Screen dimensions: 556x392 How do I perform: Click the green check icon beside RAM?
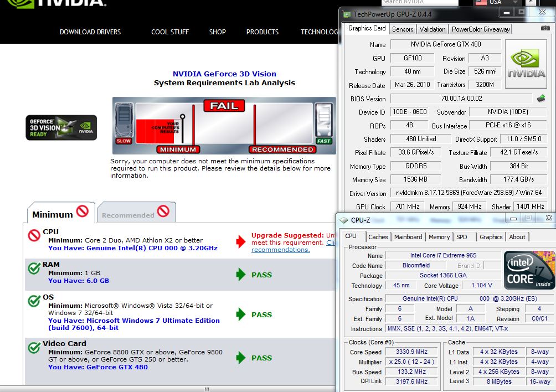[x=34, y=269]
